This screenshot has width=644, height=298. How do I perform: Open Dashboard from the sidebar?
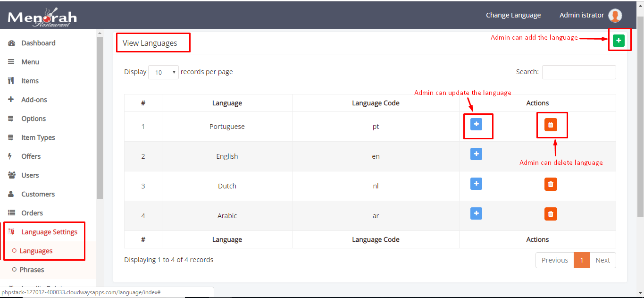[x=38, y=43]
